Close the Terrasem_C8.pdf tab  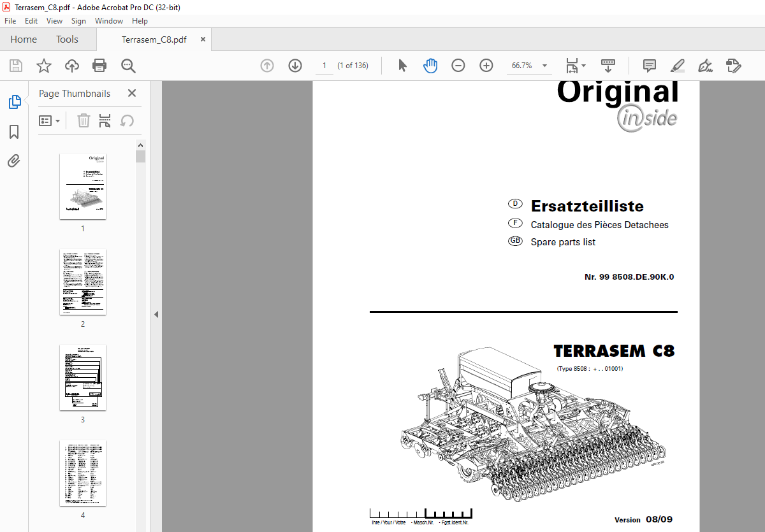tap(203, 40)
